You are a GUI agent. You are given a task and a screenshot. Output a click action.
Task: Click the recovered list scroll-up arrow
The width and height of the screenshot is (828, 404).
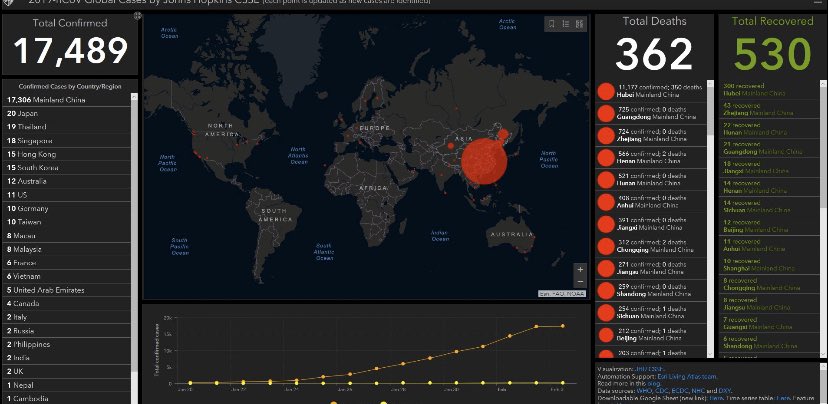tap(823, 83)
